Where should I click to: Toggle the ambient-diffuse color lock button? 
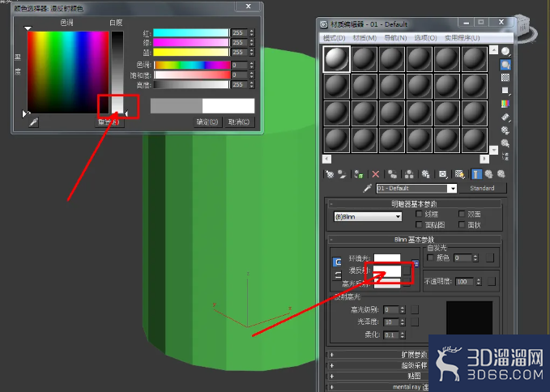(337, 262)
